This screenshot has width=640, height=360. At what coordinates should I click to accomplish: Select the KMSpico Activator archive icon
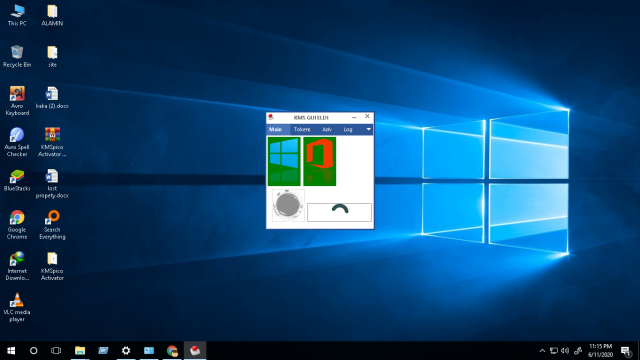(52, 142)
